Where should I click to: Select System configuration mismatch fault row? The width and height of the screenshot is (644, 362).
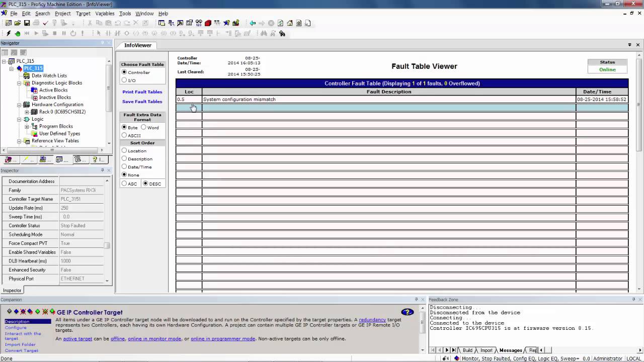pyautogui.click(x=402, y=100)
